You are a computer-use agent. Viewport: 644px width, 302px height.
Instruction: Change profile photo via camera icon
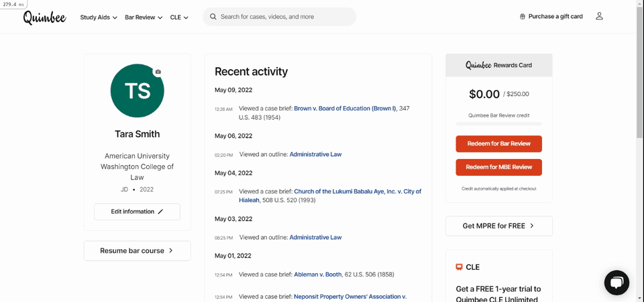(158, 72)
